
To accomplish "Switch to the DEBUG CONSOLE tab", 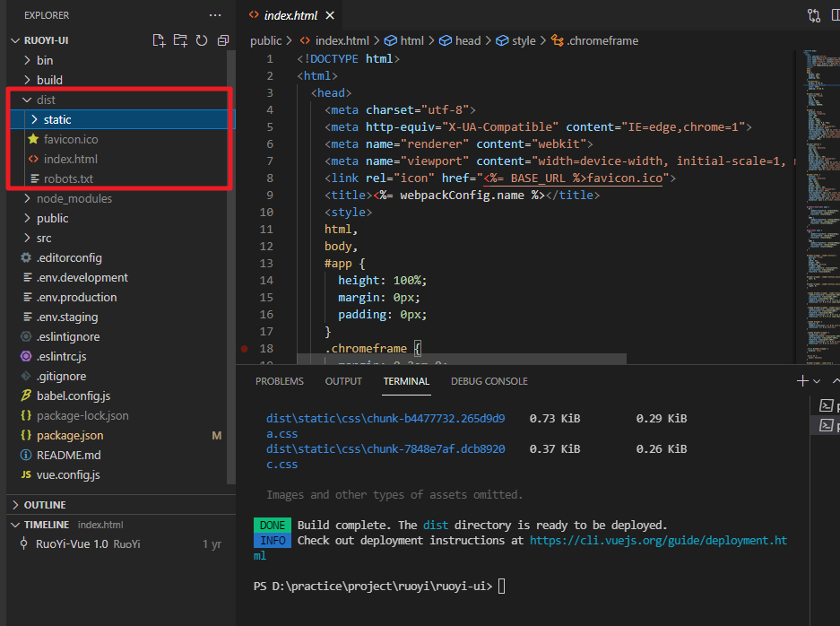I will coord(489,381).
